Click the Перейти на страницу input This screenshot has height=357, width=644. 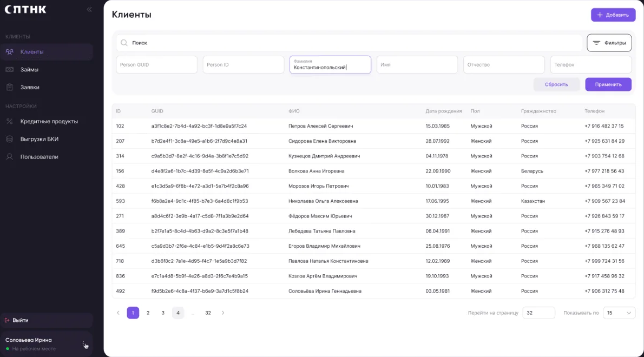[x=538, y=313]
